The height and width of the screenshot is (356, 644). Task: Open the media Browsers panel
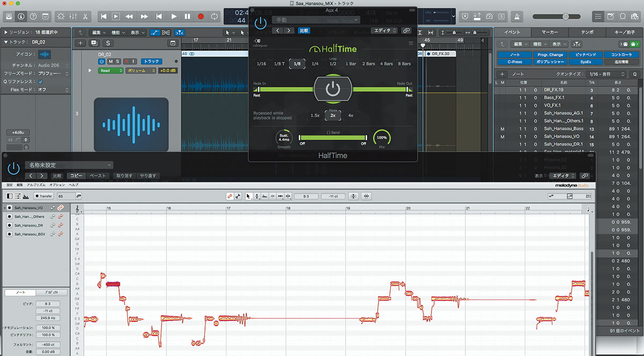point(635,17)
